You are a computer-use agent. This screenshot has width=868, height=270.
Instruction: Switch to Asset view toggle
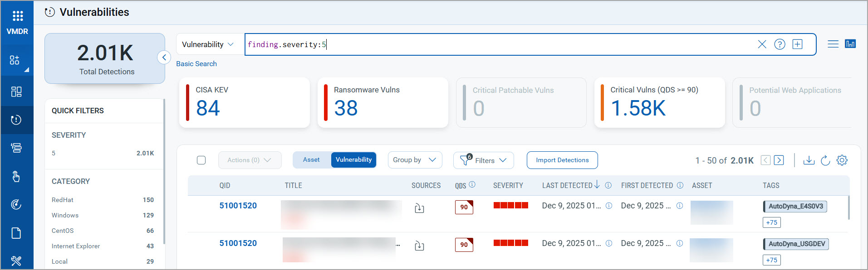312,160
